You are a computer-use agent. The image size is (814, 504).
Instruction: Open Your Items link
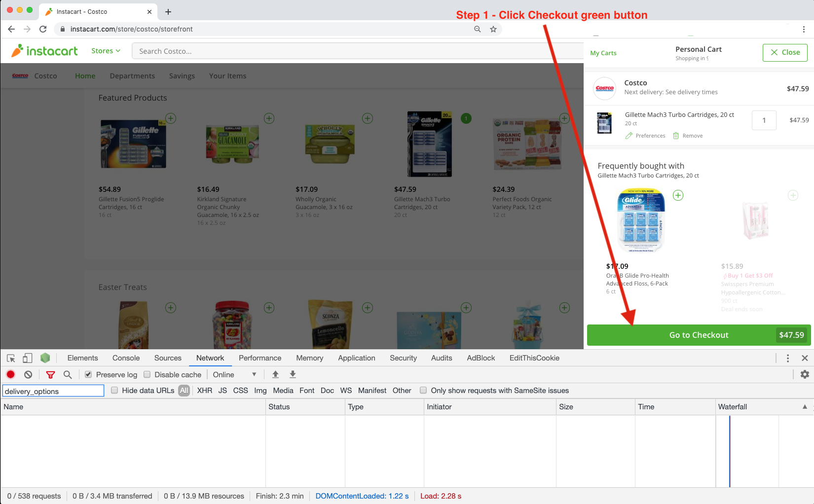point(227,76)
